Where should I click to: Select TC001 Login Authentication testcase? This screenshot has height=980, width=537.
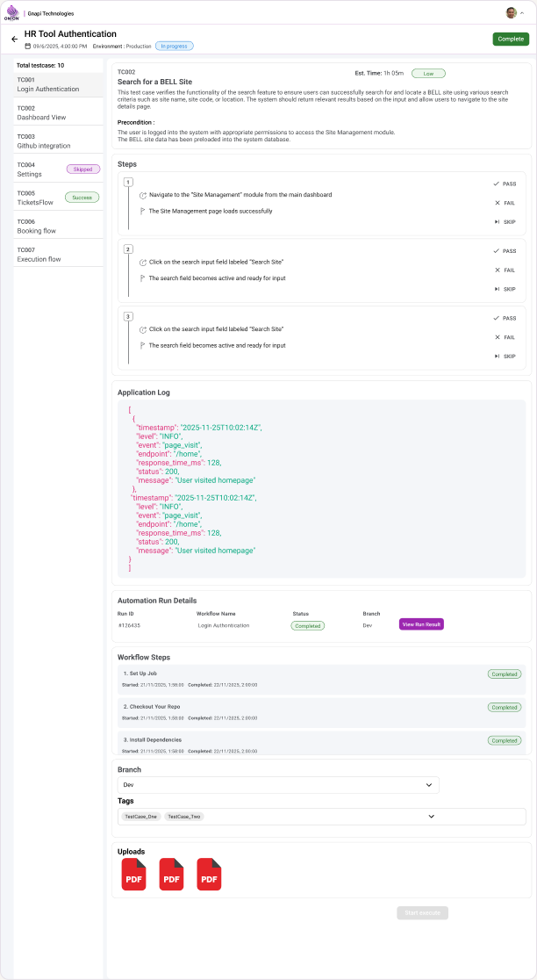click(x=59, y=84)
